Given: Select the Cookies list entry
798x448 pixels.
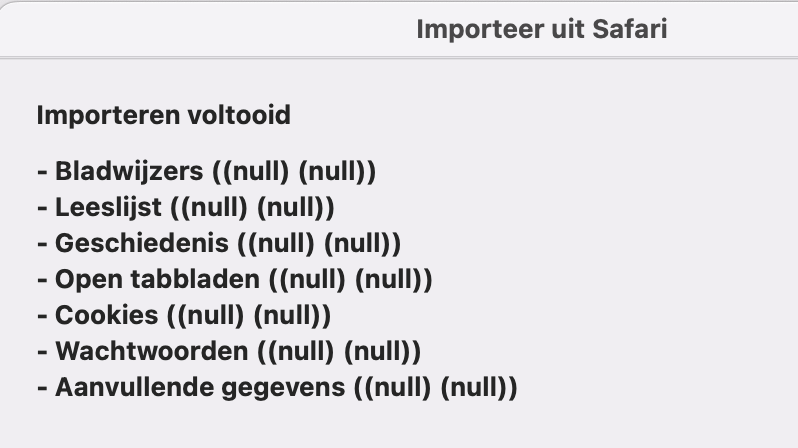Looking at the screenshot, I should click(x=107, y=315).
